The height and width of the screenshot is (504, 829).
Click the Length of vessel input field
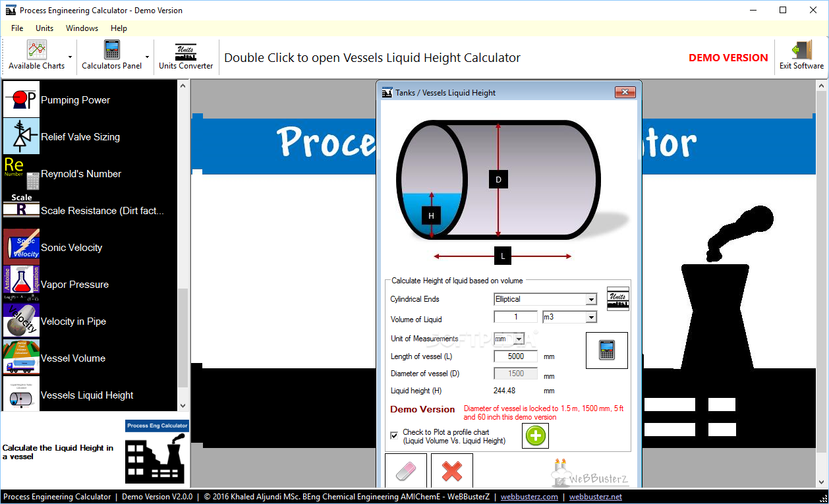[516, 356]
